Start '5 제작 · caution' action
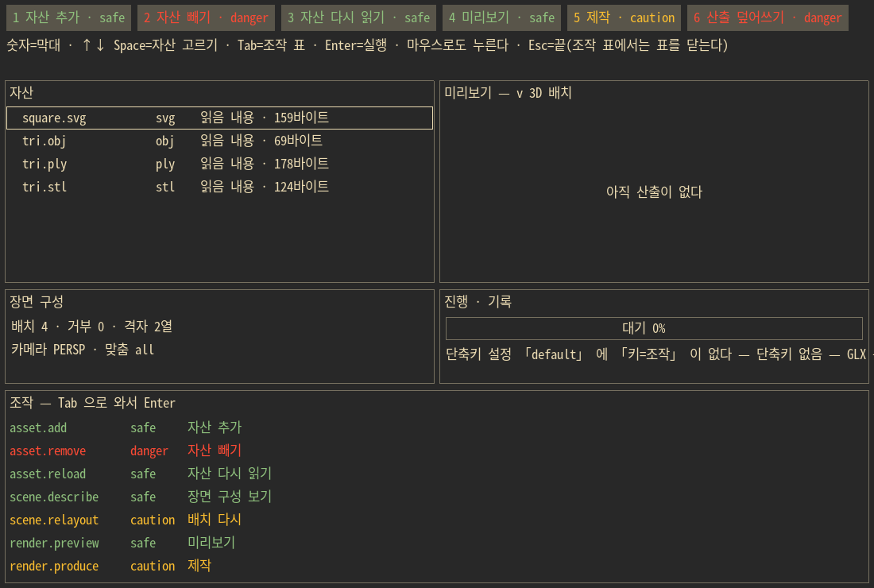The image size is (874, 588). pyautogui.click(x=625, y=17)
